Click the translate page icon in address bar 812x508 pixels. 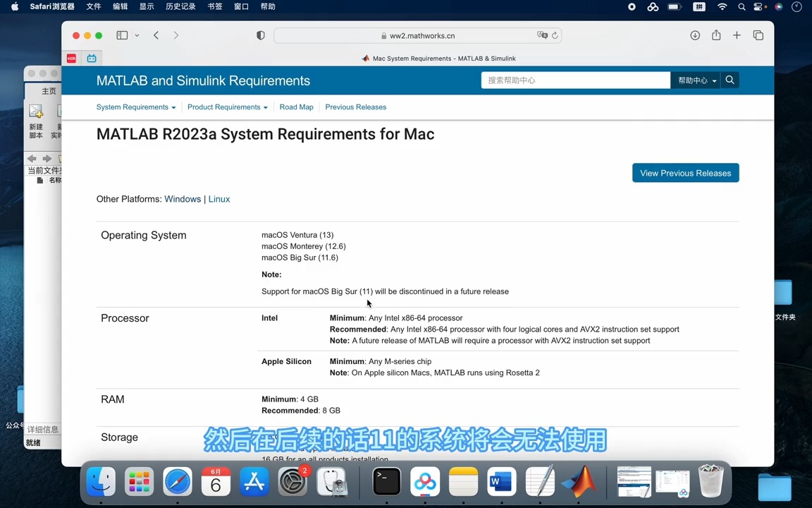pos(542,35)
